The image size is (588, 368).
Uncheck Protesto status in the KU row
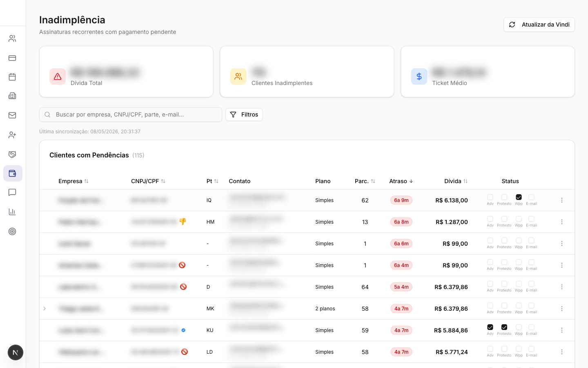504,328
